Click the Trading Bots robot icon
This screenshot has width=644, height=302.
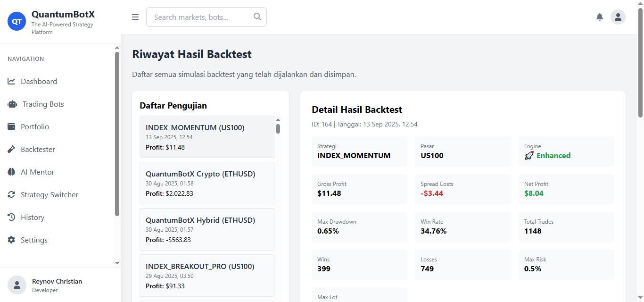(12, 104)
